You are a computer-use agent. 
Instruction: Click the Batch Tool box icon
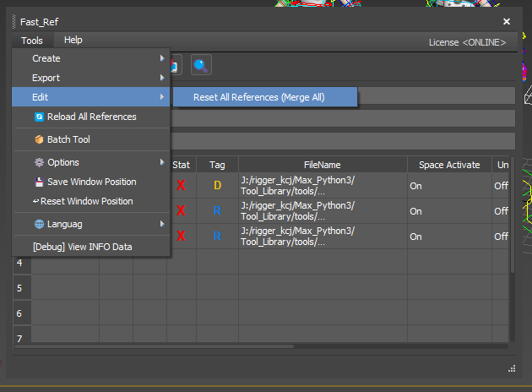pos(39,139)
